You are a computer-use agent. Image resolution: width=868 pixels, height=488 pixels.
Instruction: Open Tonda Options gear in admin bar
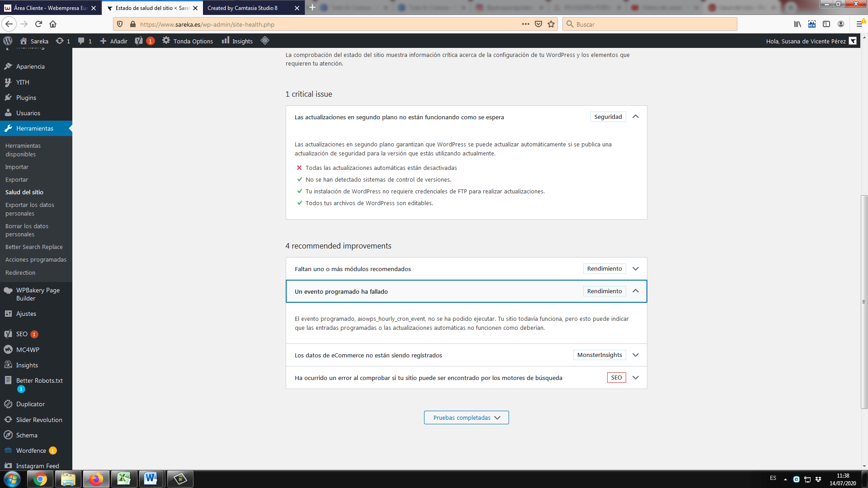coord(188,41)
